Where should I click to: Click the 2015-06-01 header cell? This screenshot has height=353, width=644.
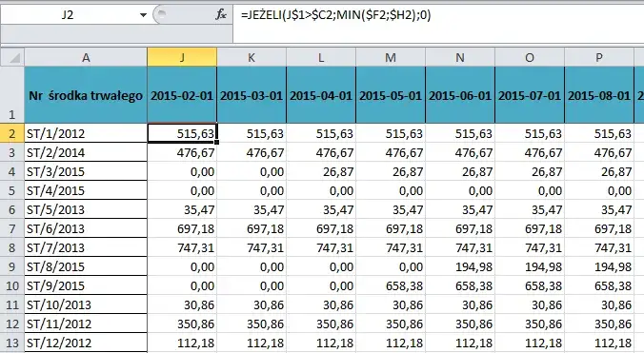click(460, 95)
